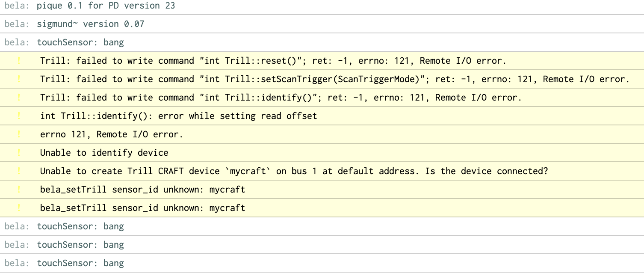Viewport: 644px width, 273px height.
Task: Click the 'Is the device connected?' warning message
Action: (294, 171)
